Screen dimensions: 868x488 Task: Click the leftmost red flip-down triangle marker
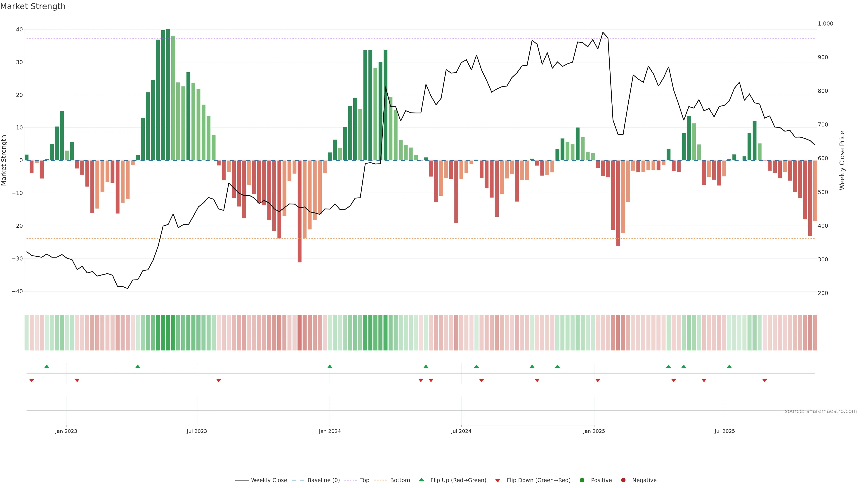(x=32, y=380)
